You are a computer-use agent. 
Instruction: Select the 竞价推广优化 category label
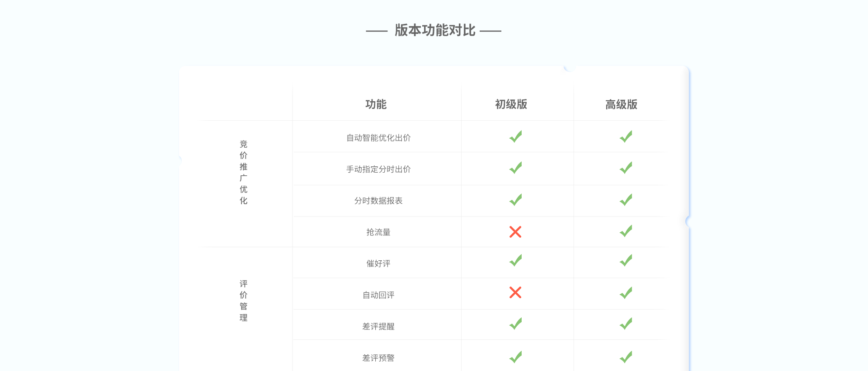tap(244, 172)
